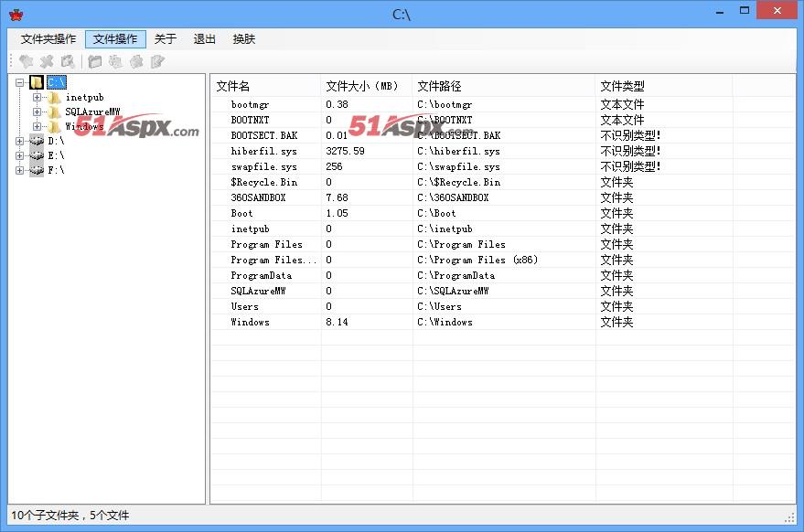Viewport: 804px width, 532px height.
Task: Expand the F:\ drive node
Action: pyautogui.click(x=19, y=170)
